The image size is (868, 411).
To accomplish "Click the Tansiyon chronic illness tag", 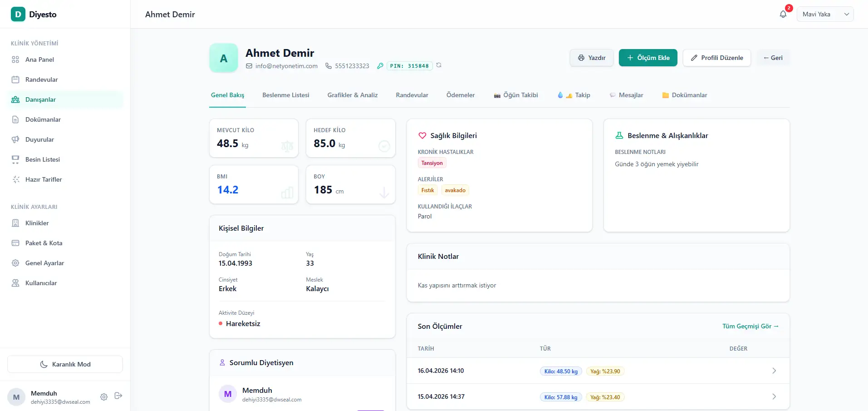I will coord(432,163).
